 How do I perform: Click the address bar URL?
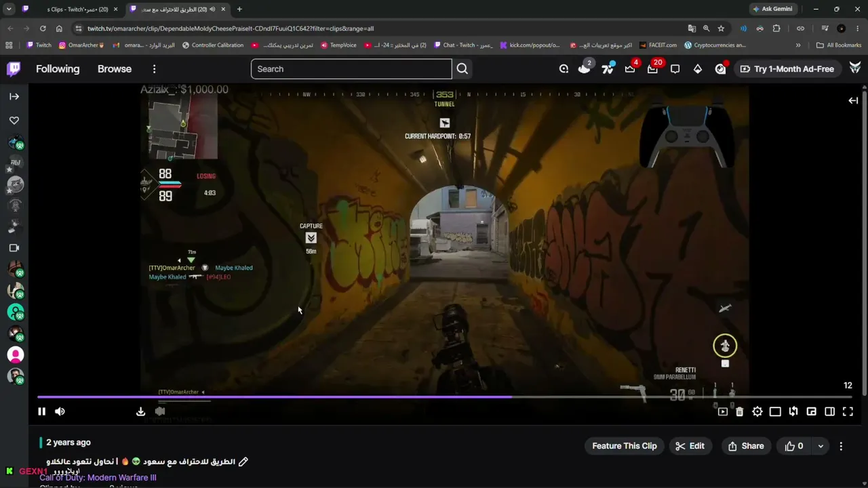(x=231, y=28)
